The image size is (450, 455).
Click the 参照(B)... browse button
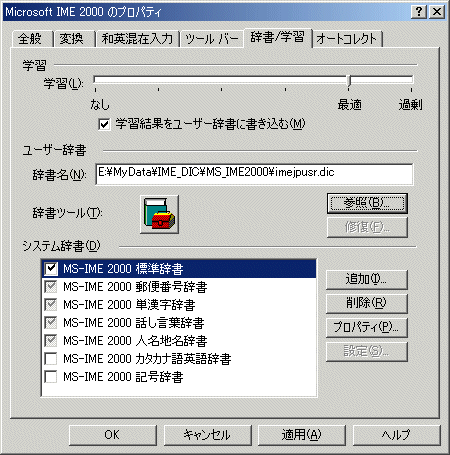(367, 203)
